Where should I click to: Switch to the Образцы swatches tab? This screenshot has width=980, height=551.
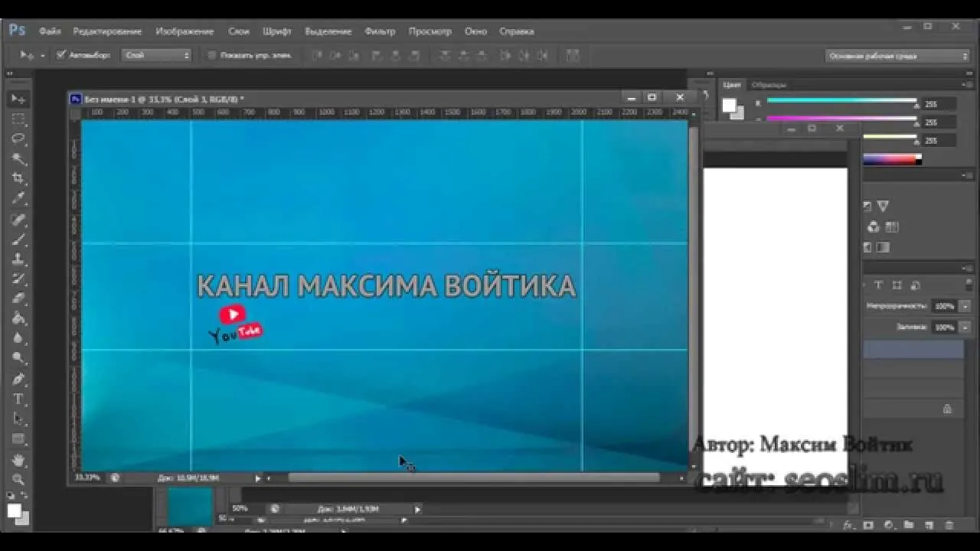[769, 85]
